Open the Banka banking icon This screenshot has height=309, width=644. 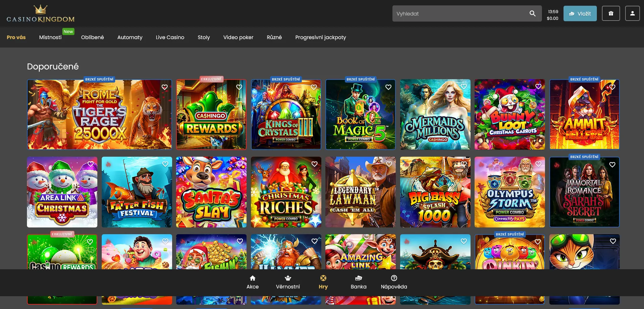pos(358,278)
